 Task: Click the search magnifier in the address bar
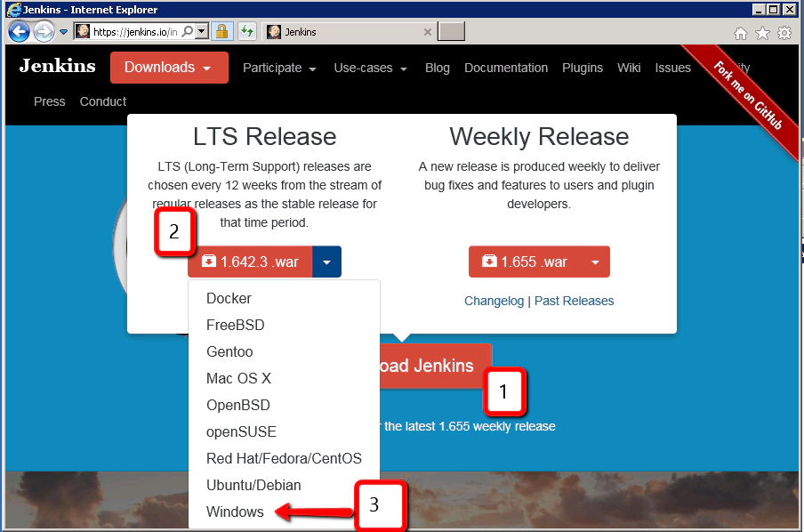click(x=189, y=31)
